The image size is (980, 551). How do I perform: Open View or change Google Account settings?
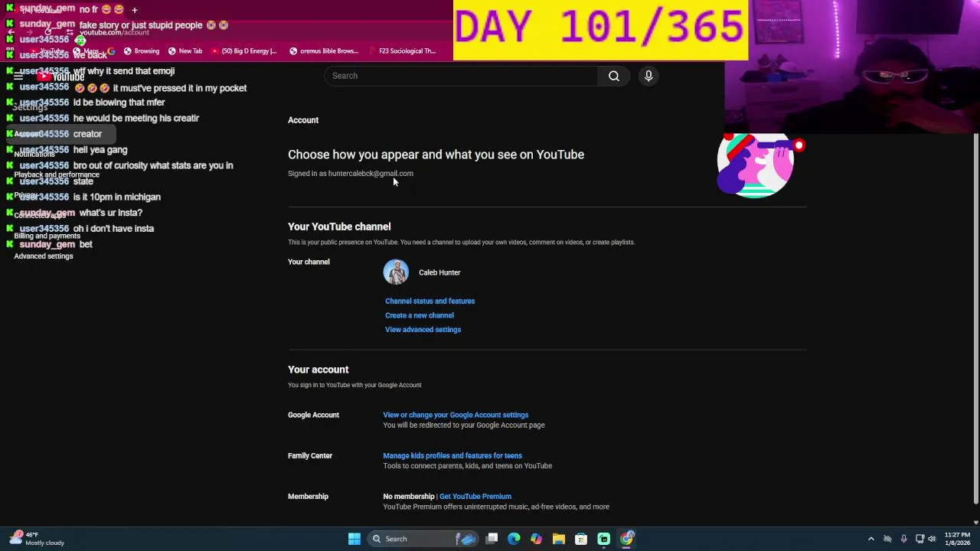456,415
